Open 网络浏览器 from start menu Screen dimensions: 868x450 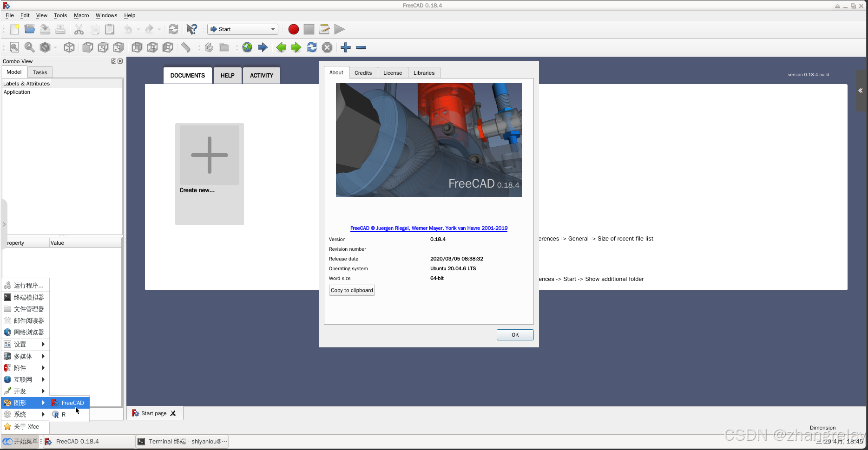(x=25, y=332)
